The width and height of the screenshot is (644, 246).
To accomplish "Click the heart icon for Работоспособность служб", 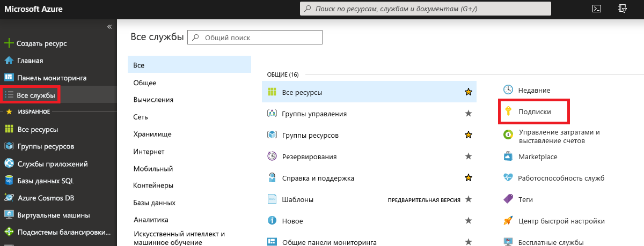I will coord(508,178).
